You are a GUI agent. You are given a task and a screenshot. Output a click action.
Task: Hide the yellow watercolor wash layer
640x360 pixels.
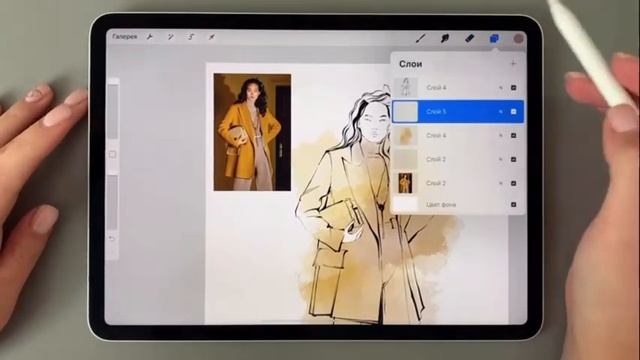pos(513,136)
